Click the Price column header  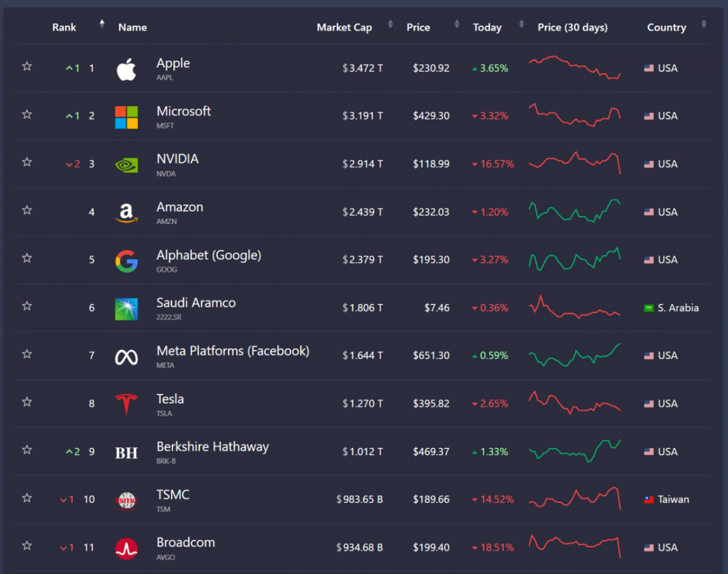tap(418, 27)
